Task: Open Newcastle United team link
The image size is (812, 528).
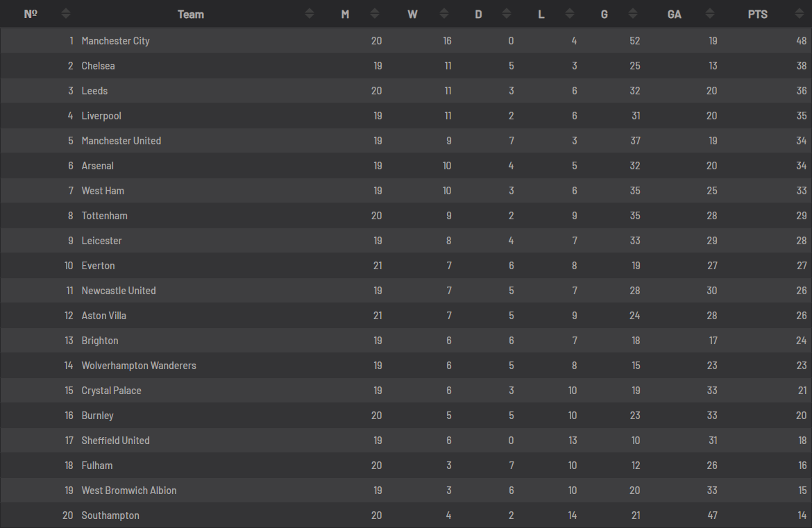Action: (x=119, y=291)
